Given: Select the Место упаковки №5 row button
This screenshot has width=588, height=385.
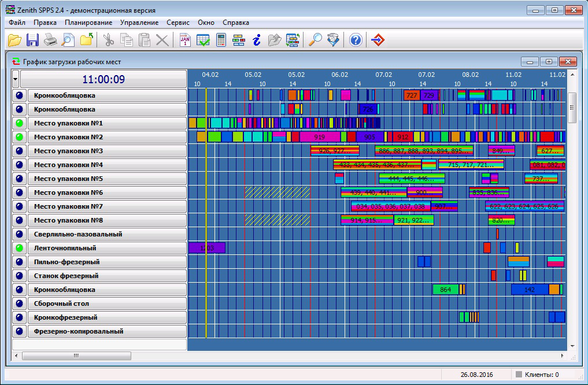Looking at the screenshot, I should tap(107, 179).
